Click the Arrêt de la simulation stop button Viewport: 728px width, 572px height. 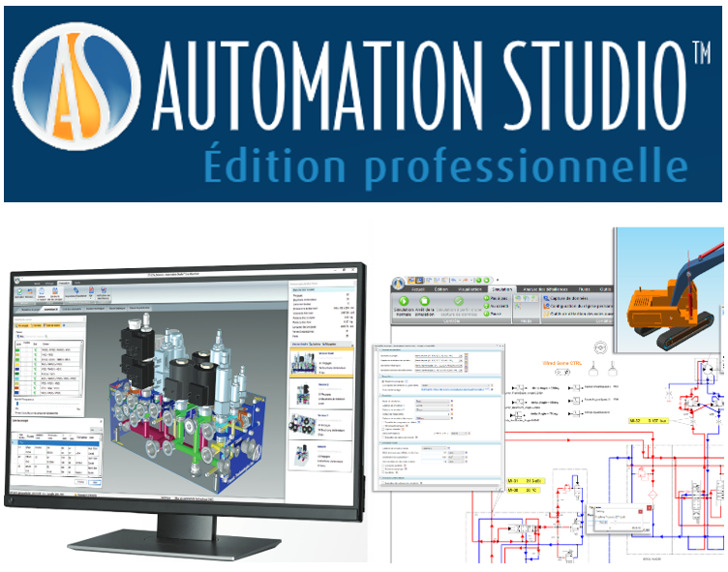click(424, 301)
